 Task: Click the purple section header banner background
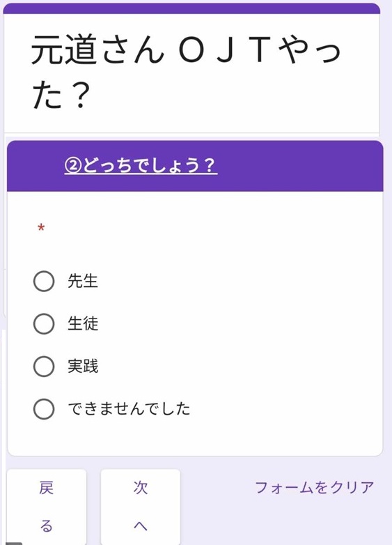[x=299, y=166]
